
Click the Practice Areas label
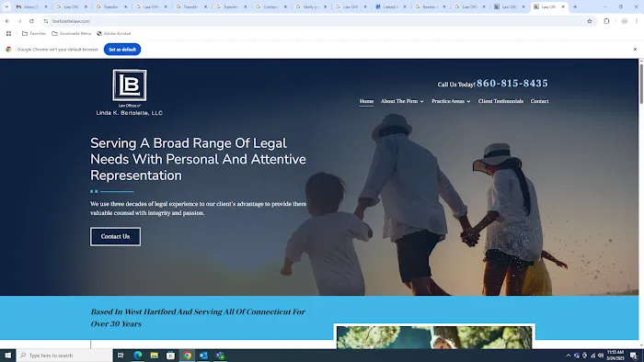448,101
